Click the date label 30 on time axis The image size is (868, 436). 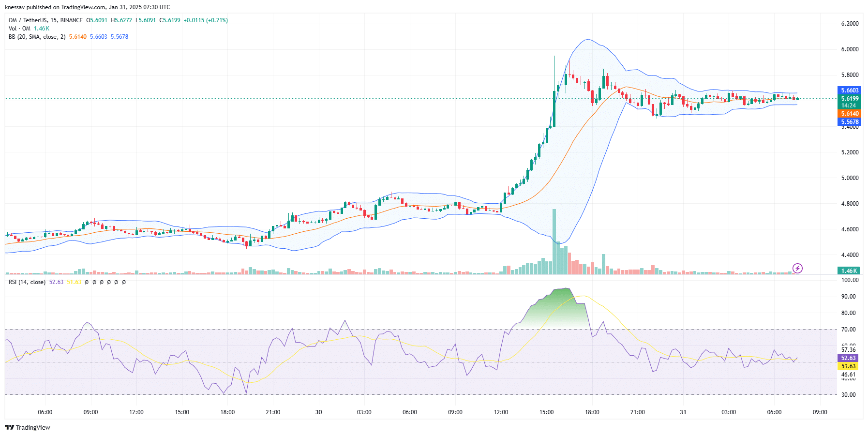pyautogui.click(x=318, y=412)
